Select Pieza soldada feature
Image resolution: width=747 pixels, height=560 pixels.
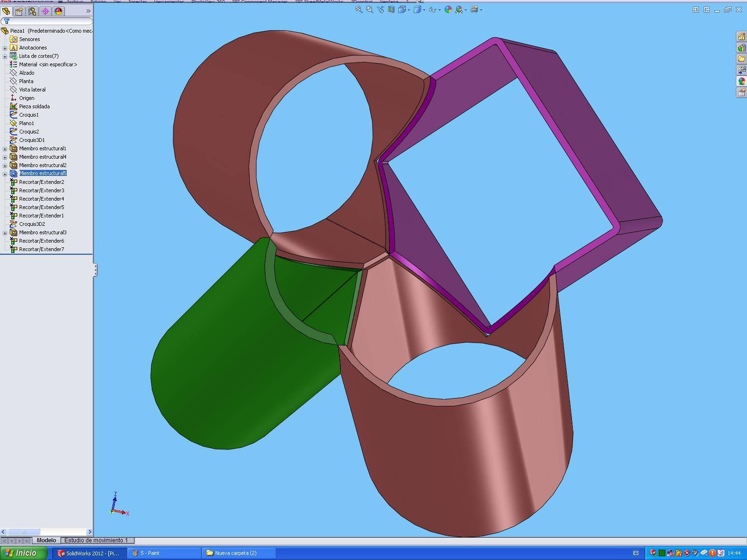click(34, 106)
